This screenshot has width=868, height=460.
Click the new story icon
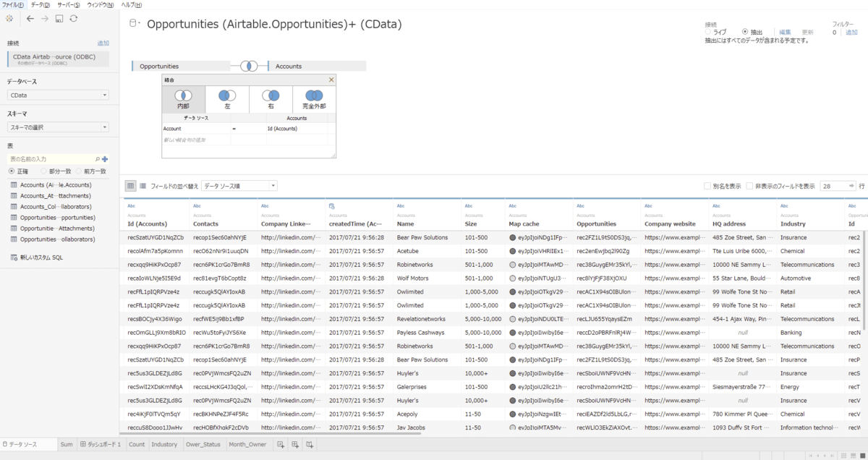tap(311, 444)
